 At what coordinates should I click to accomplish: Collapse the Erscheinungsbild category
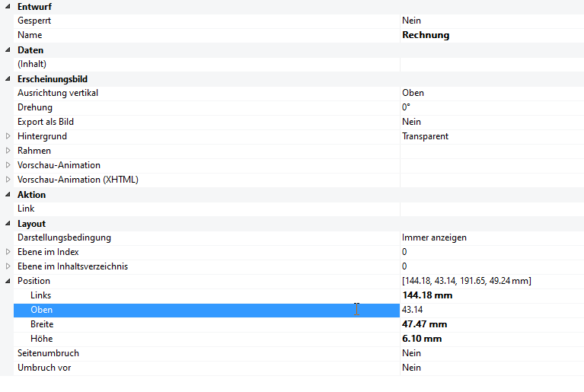coord(8,78)
